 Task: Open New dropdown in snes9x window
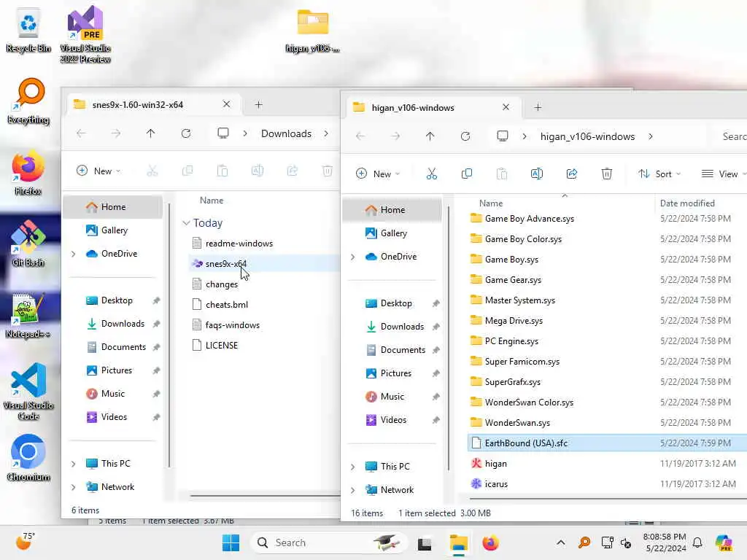98,171
